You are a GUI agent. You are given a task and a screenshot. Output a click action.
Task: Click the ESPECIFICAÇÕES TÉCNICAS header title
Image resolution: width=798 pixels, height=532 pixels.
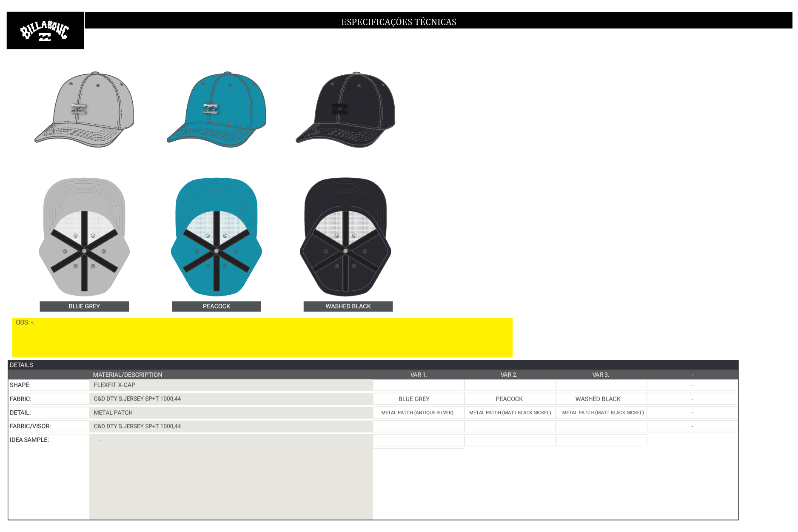399,22
